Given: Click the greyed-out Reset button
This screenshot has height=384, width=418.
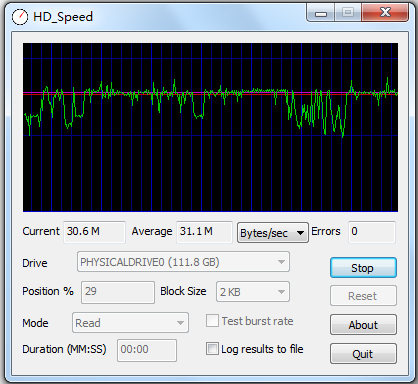Looking at the screenshot, I should [363, 296].
